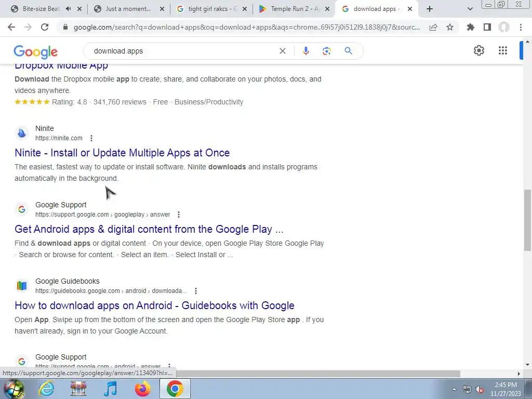The image size is (532, 399).
Task: Mute the Bite-size Beat tab audio
Action: 68,9
